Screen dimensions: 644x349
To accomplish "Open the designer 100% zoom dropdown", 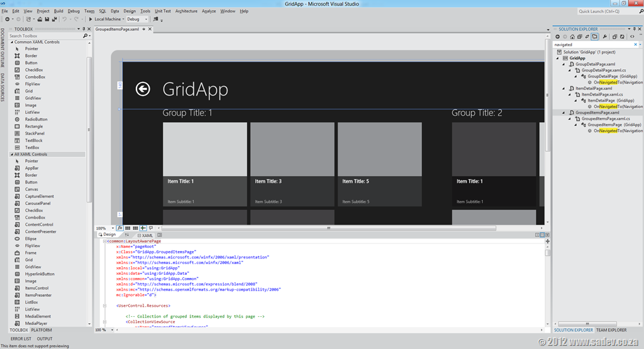I will pyautogui.click(x=113, y=228).
